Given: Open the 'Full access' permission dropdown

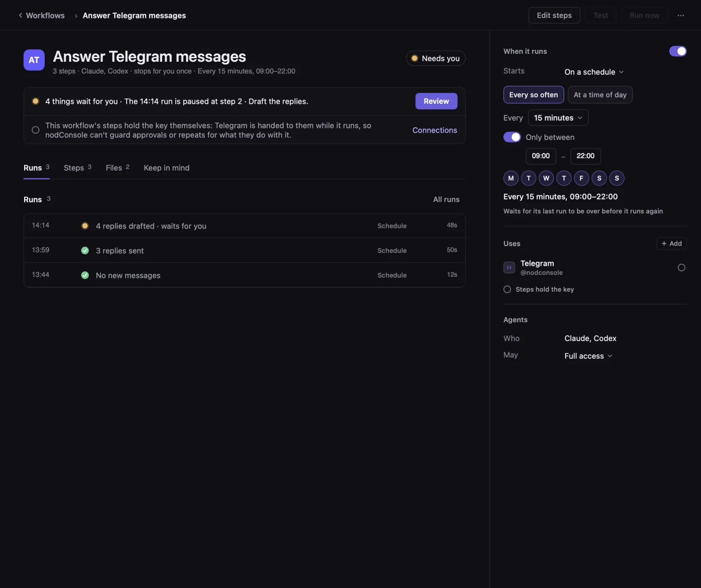Looking at the screenshot, I should pyautogui.click(x=588, y=356).
